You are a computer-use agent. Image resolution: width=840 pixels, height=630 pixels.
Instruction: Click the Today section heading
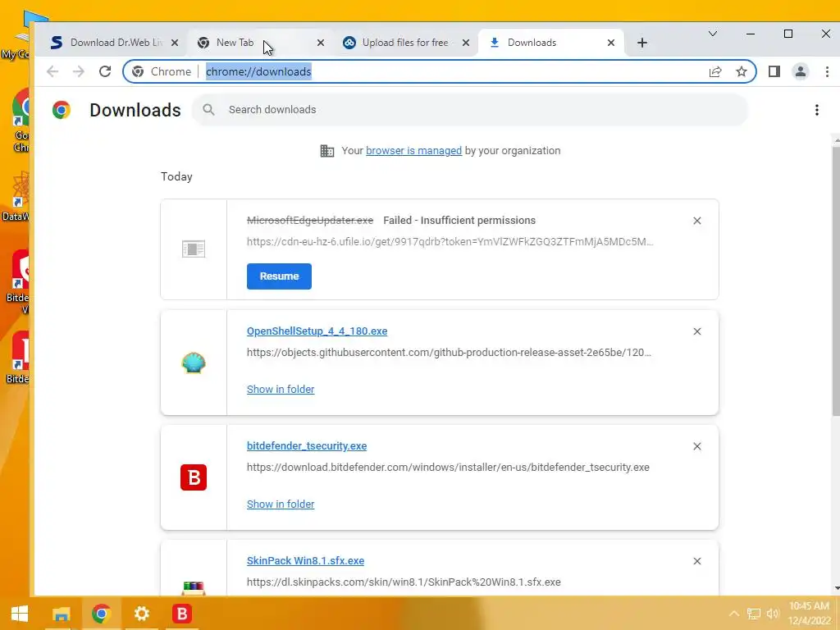176,177
